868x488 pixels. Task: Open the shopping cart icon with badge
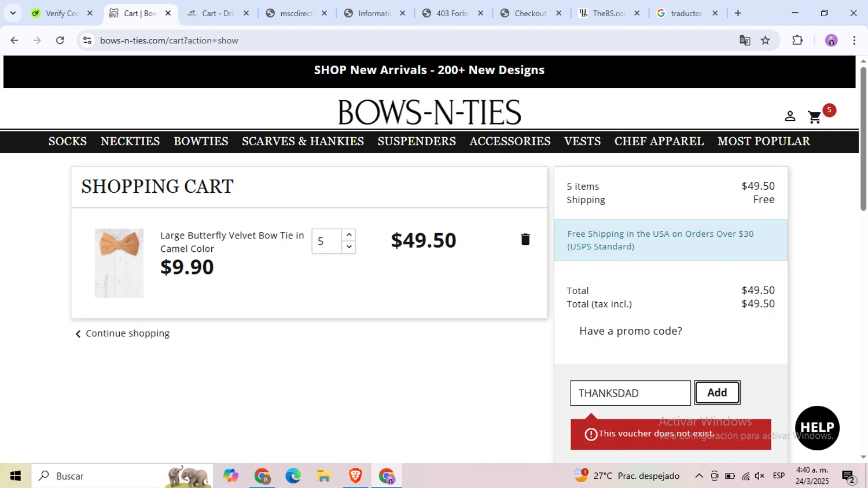tap(815, 117)
